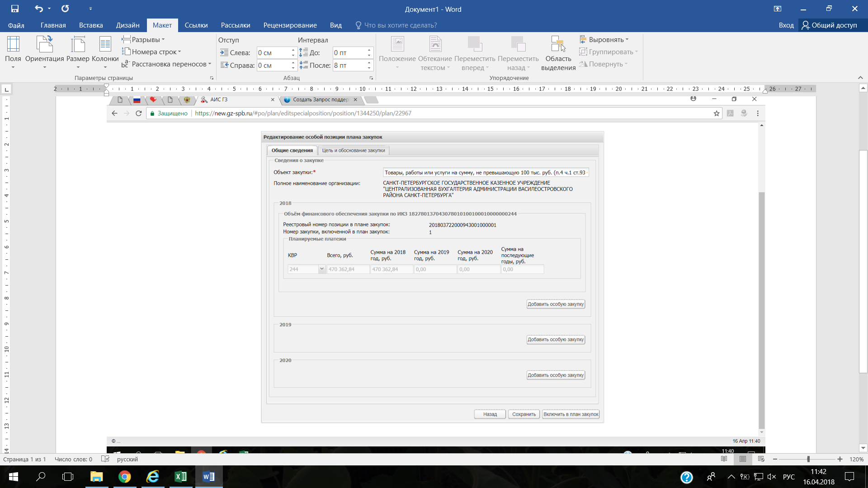
Task: Click the Undo arrow icon
Action: click(x=38, y=9)
